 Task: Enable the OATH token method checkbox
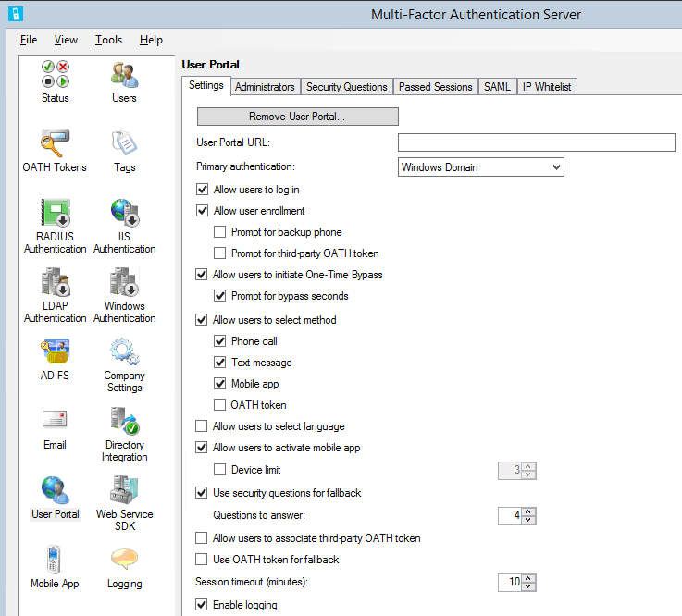click(220, 405)
